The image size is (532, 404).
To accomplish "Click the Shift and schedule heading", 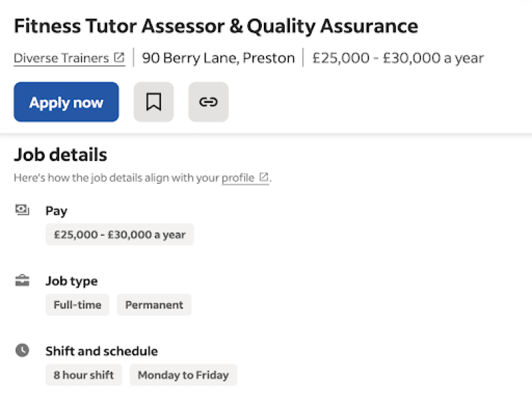I will click(x=102, y=351).
